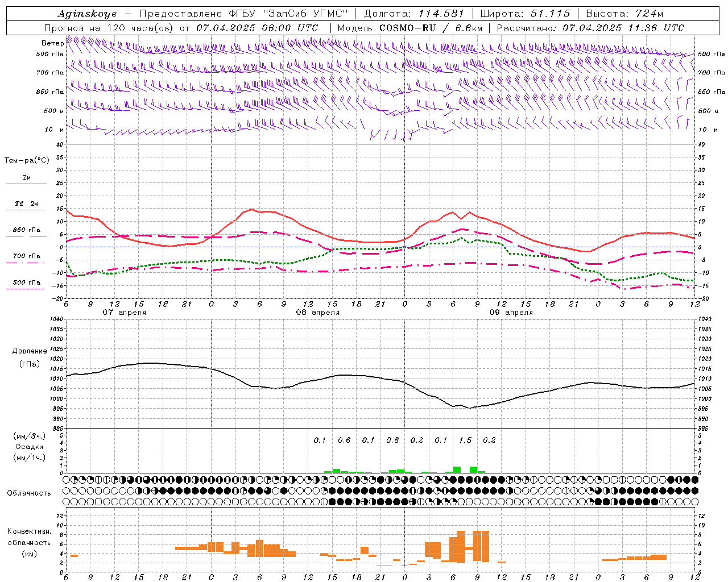Screen dimensions: 728x582
Task: Click the 700 гПа temperature legend line
Action: [26, 262]
